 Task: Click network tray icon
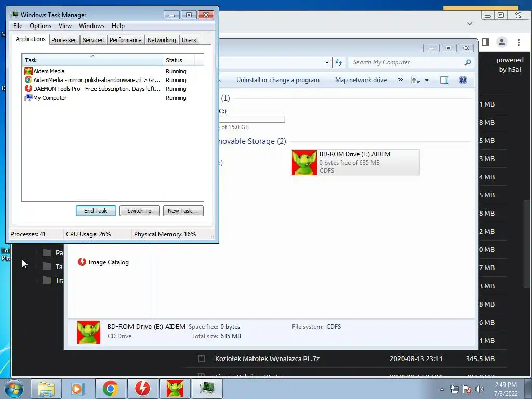point(454,389)
